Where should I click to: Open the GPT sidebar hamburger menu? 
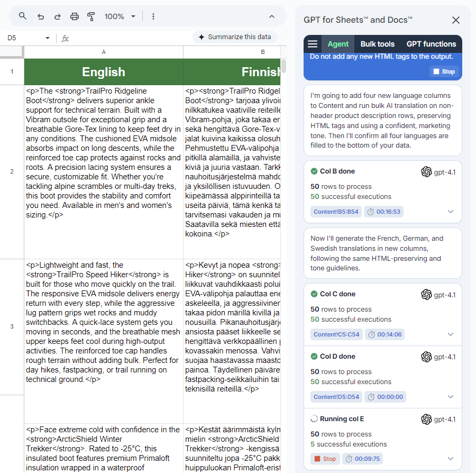(x=313, y=44)
